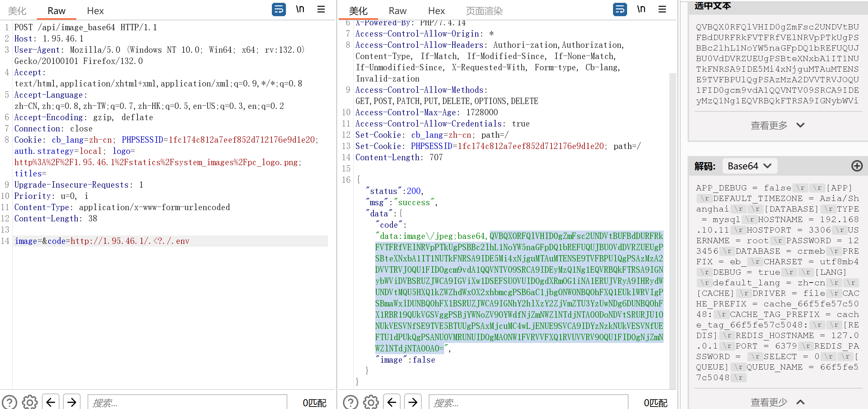Click the 选中文本 panel heading
Image resolution: width=868 pixels, height=409 pixels.
click(x=713, y=6)
